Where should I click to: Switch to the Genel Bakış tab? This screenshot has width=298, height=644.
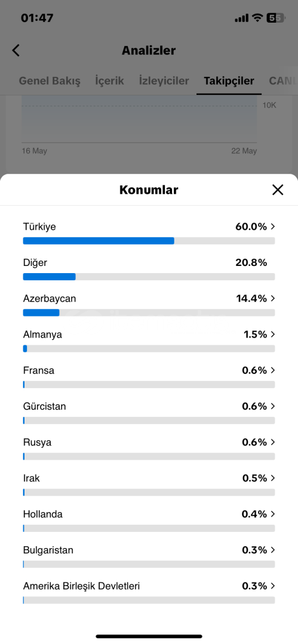click(x=50, y=80)
